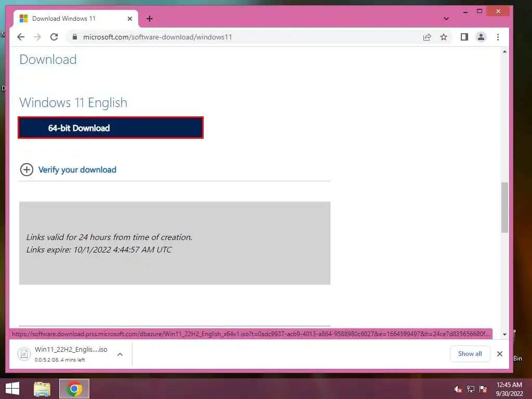This screenshot has width=532, height=399.
Task: Click the Chrome taskbar icon
Action: 74,389
